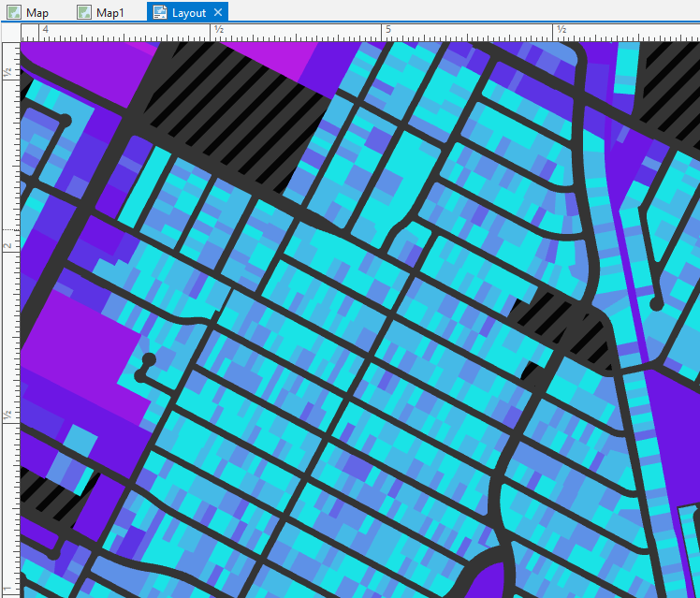Image resolution: width=700 pixels, height=598 pixels.
Task: Switch to the Map tab
Action: pos(29,12)
